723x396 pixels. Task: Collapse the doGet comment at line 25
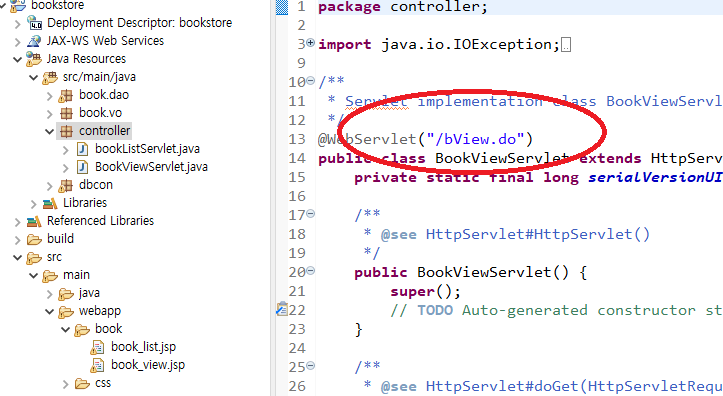tap(311, 366)
